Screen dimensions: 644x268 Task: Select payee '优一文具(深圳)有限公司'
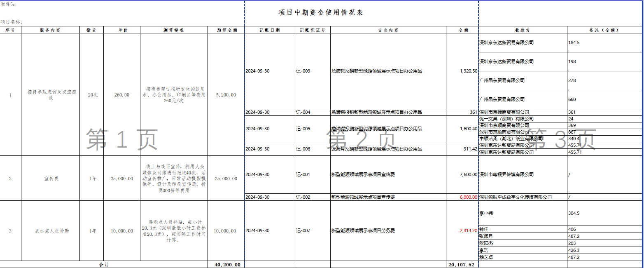click(x=523, y=119)
